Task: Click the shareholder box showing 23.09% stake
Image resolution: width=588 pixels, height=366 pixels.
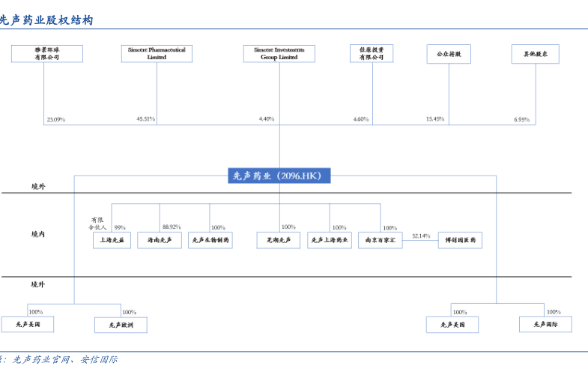Action: (46, 53)
